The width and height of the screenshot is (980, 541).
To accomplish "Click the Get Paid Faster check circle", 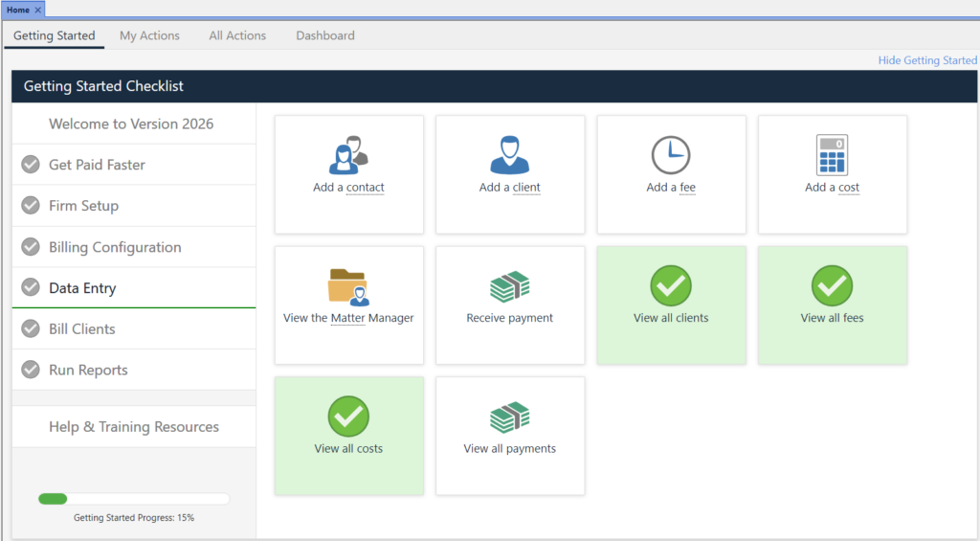I will [31, 165].
